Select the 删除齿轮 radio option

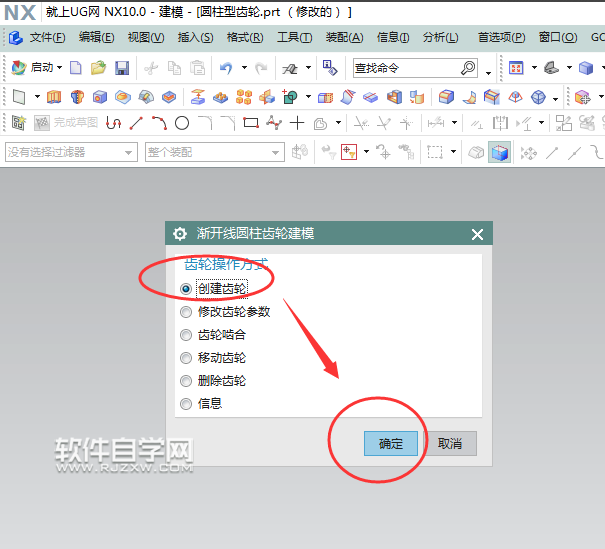pyautogui.click(x=186, y=381)
